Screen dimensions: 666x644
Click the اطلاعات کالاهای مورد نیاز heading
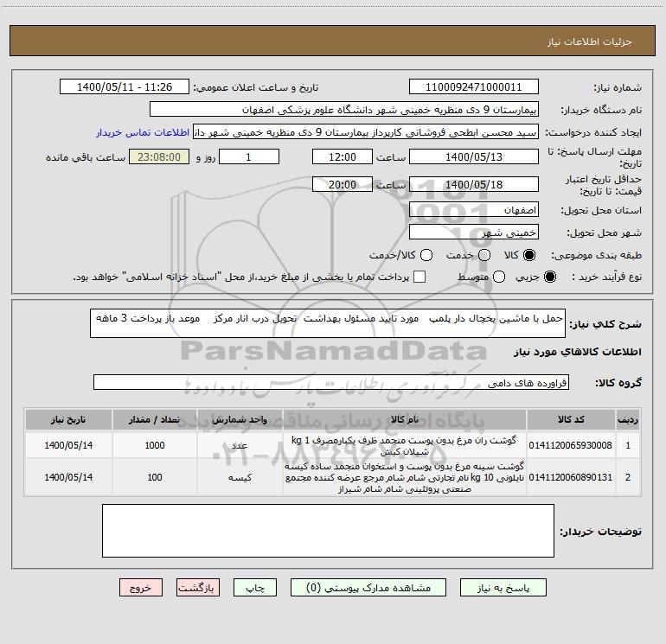[578, 352]
